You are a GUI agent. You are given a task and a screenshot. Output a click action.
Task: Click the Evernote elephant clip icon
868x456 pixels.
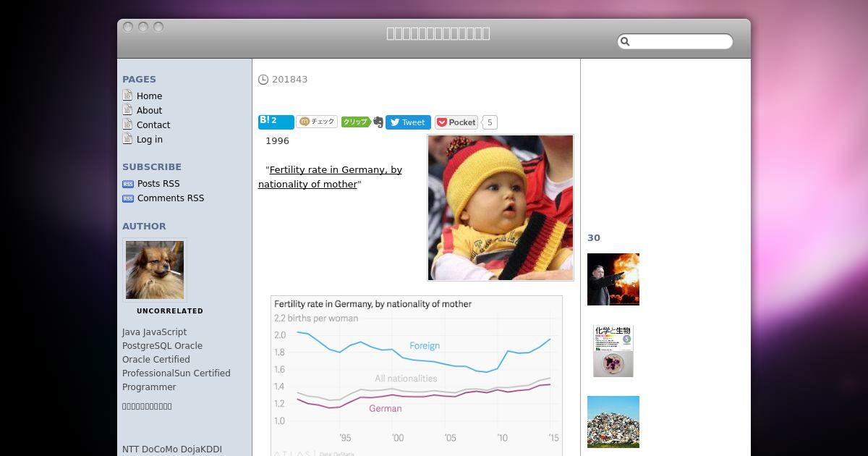tap(378, 122)
